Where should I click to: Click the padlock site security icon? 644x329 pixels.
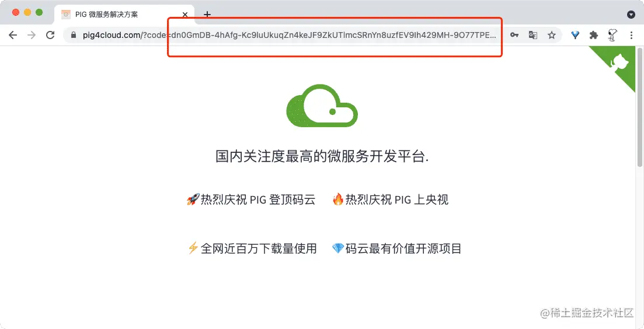74,35
